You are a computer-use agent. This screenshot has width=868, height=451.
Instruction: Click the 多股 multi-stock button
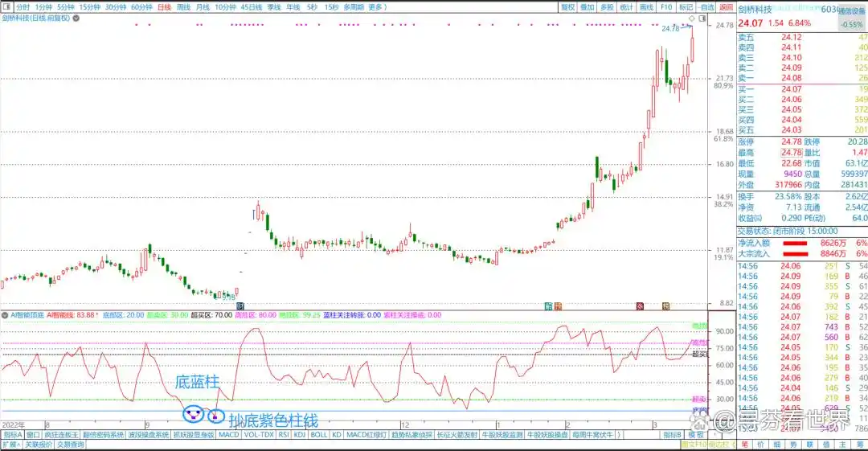tap(607, 7)
